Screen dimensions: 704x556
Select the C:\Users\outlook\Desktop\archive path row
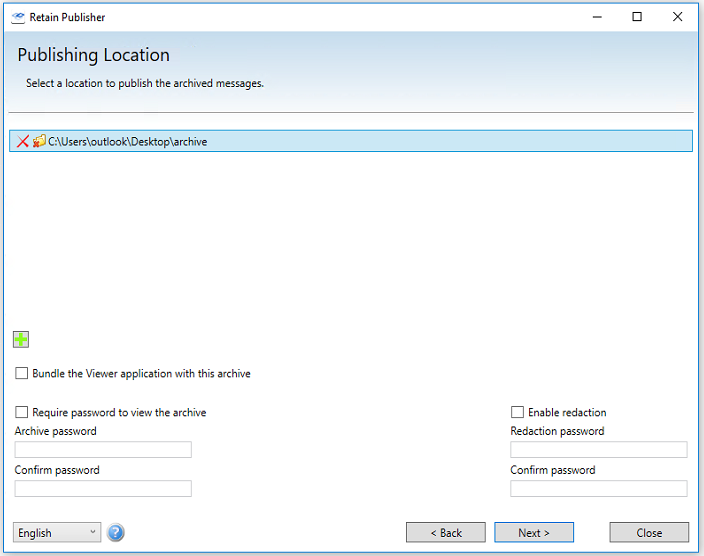tap(351, 141)
